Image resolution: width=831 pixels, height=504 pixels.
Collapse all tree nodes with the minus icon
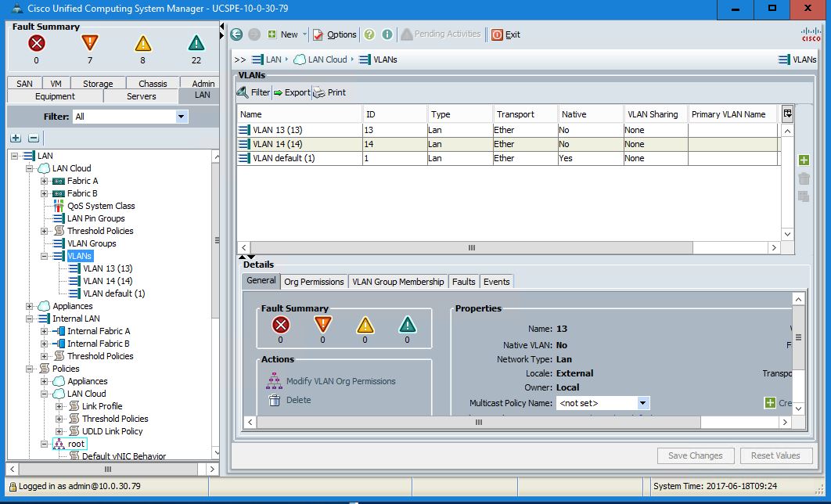coord(34,139)
